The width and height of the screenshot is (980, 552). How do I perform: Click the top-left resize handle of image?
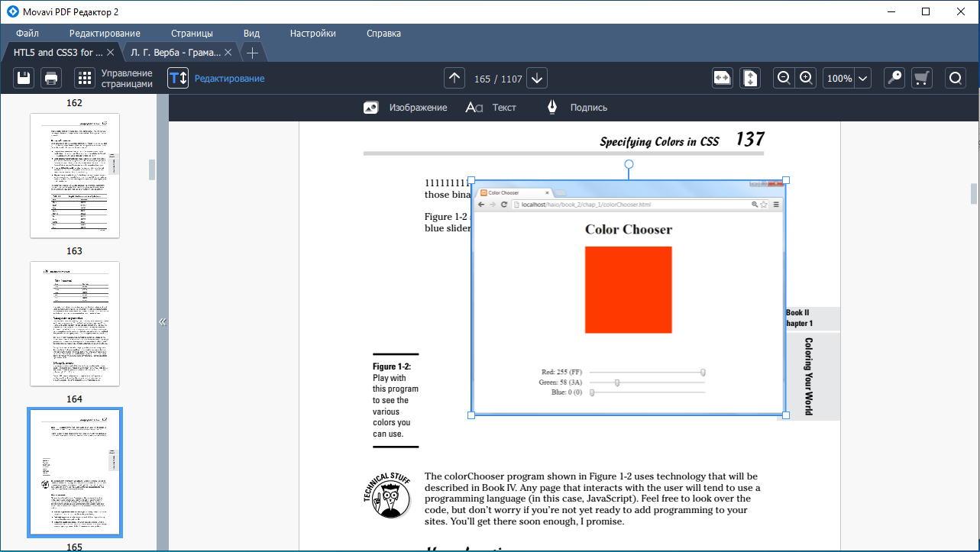click(x=471, y=181)
